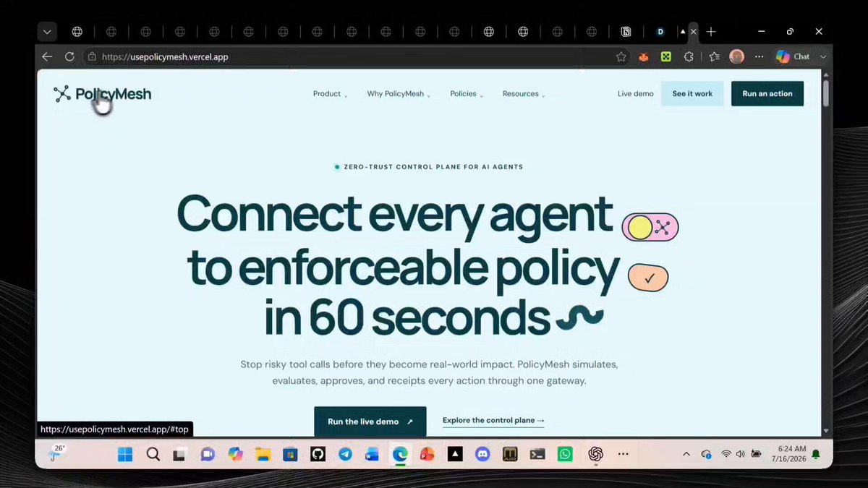Show hidden system tray icons chevron

[x=686, y=454]
